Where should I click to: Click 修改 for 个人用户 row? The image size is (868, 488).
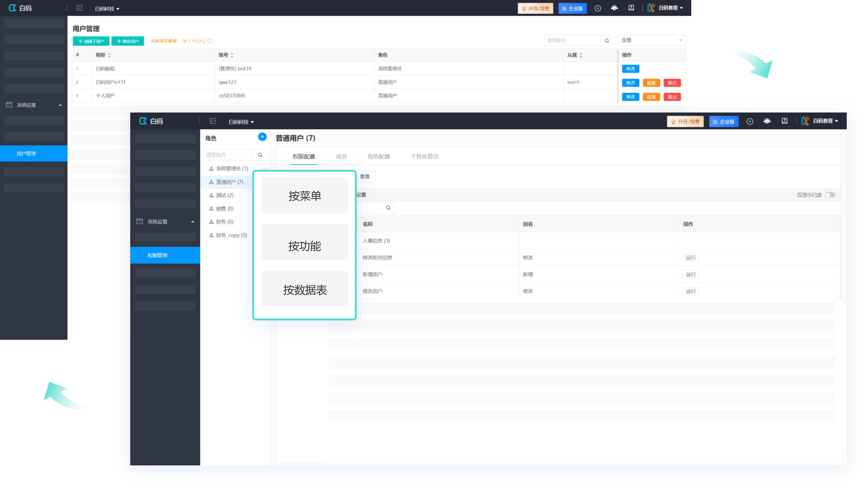coord(630,97)
